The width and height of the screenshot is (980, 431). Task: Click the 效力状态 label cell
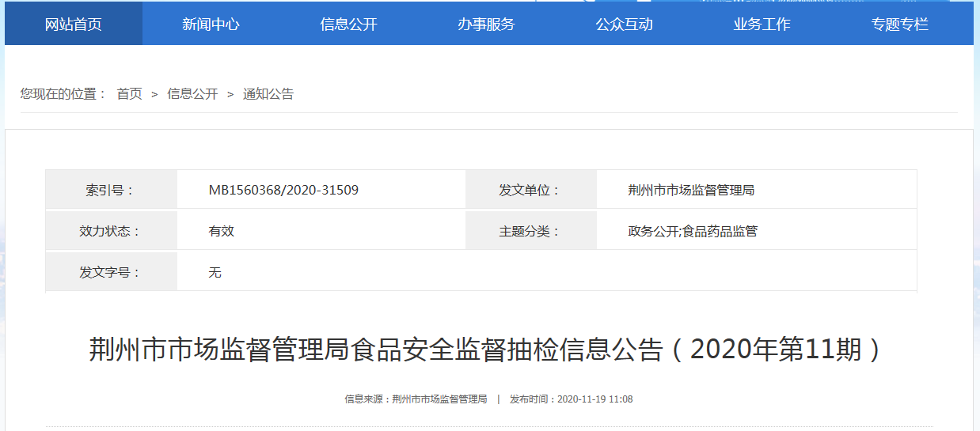111,231
